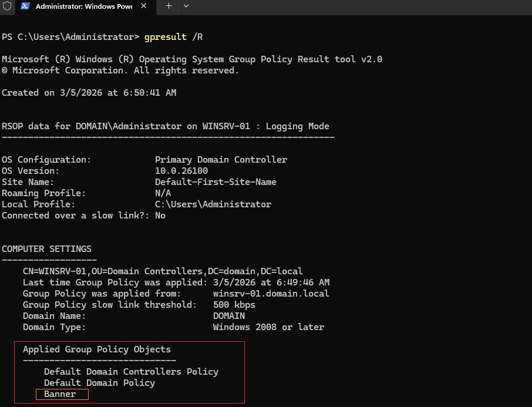Click the Local Profile path value

pos(213,204)
